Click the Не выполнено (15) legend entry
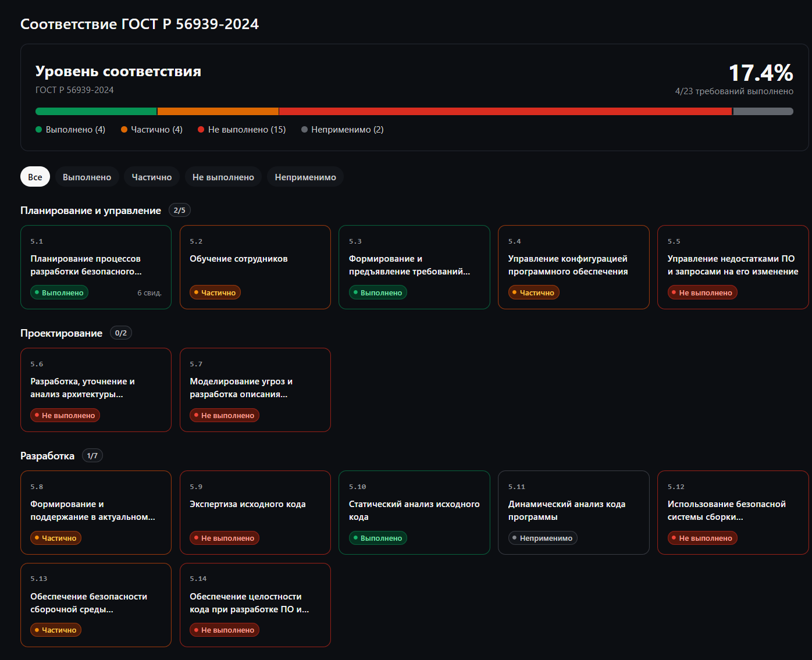The image size is (812, 660). (x=242, y=130)
